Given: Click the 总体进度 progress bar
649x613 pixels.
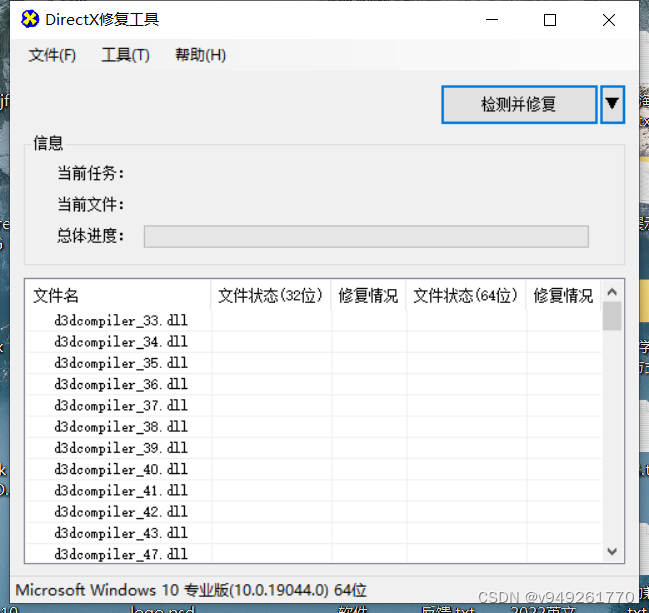Looking at the screenshot, I should 366,236.
